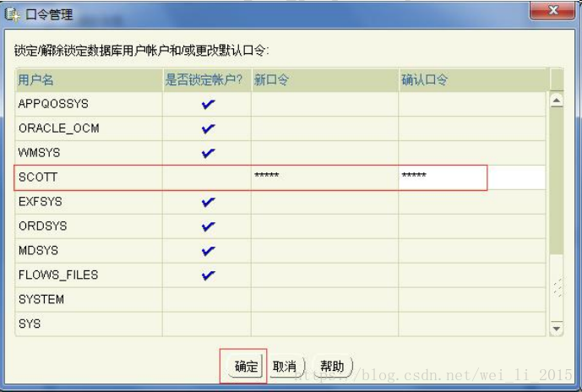Screen dimensions: 582x392
Task: Toggle lock checkmark for WMSYS
Action: click(x=208, y=153)
